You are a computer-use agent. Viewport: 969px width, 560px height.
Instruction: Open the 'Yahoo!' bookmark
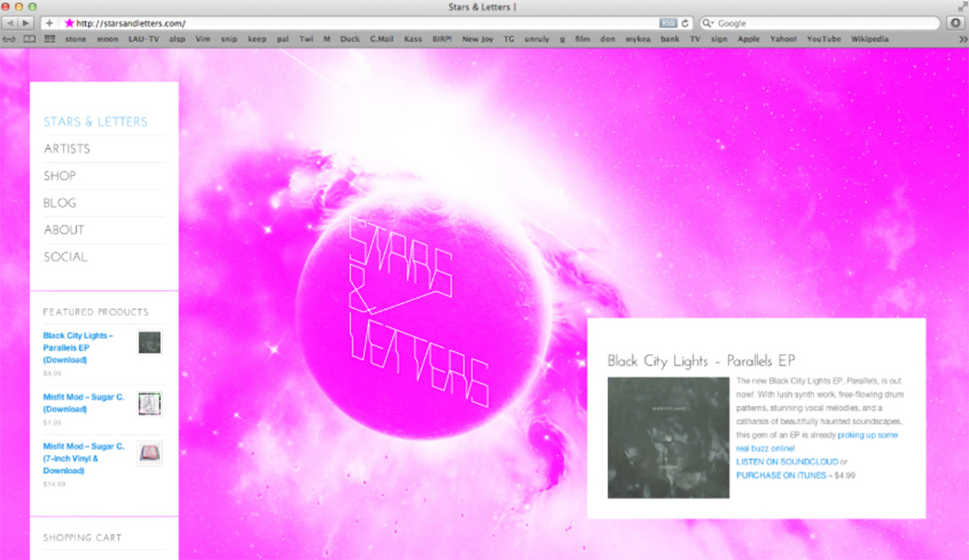783,39
